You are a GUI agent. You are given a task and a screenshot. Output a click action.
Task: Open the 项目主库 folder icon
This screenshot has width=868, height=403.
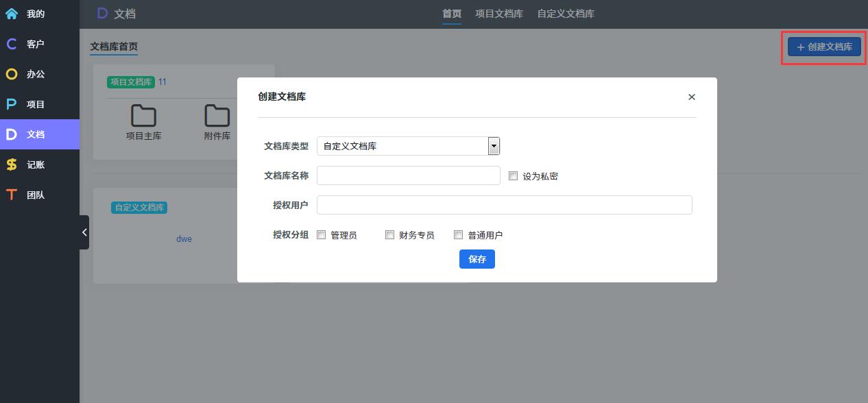click(143, 117)
